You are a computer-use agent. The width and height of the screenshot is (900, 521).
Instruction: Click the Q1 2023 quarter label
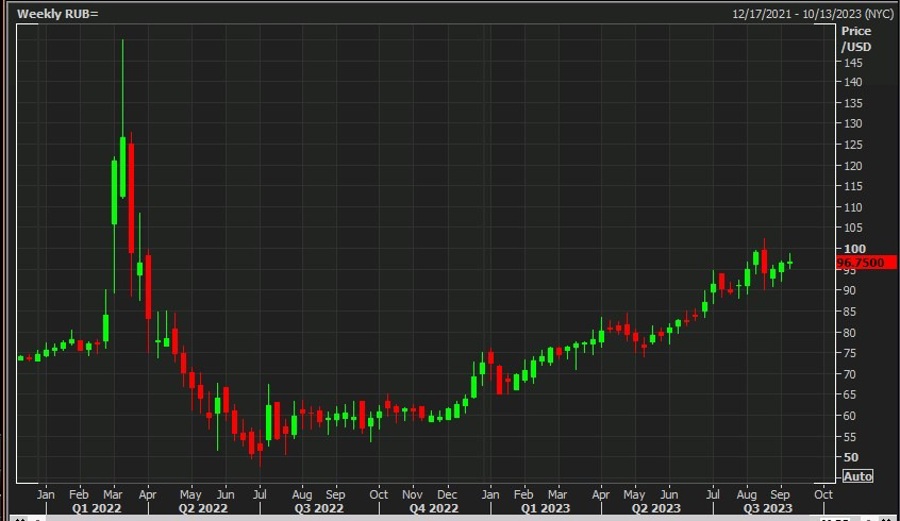tap(545, 508)
